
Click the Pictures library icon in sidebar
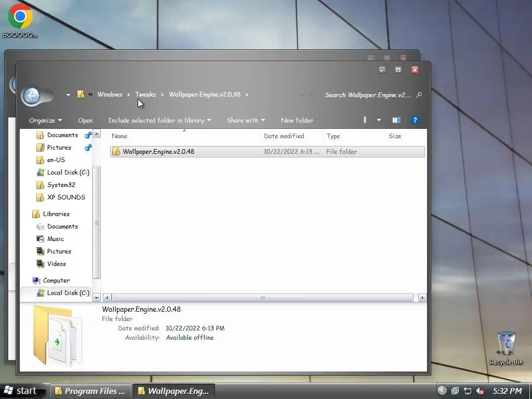41,251
